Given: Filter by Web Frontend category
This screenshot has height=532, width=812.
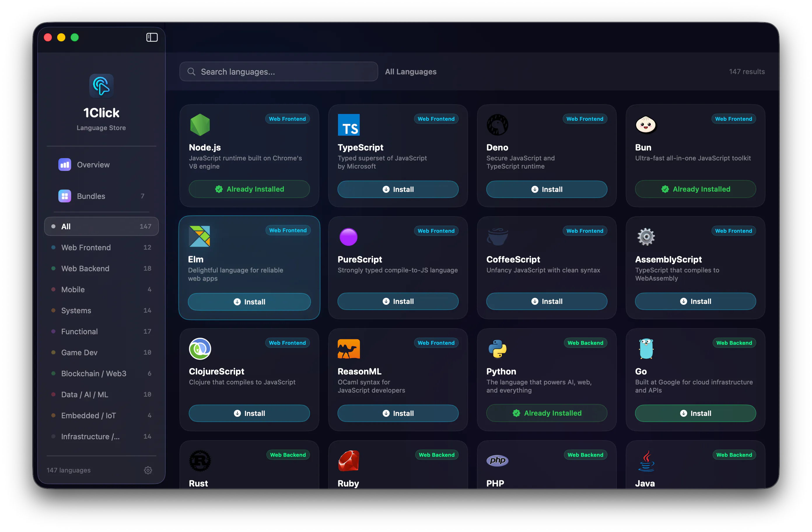Looking at the screenshot, I should pyautogui.click(x=101, y=247).
